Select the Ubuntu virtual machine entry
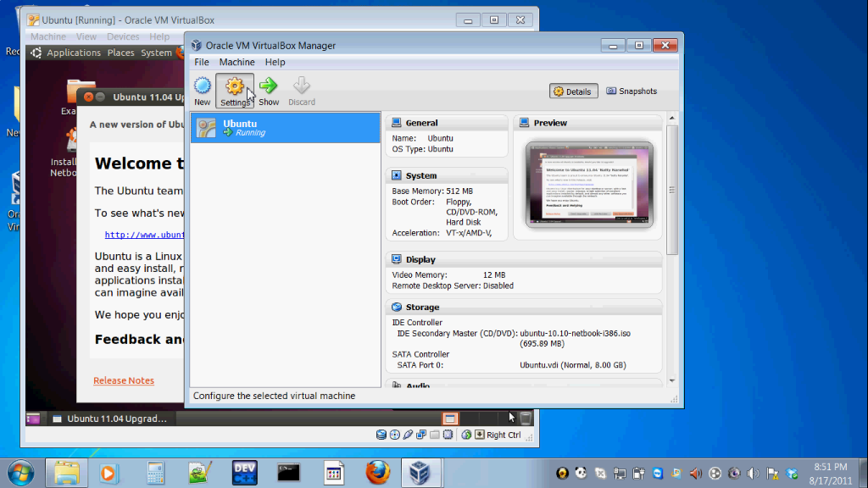868x488 pixels. 286,128
